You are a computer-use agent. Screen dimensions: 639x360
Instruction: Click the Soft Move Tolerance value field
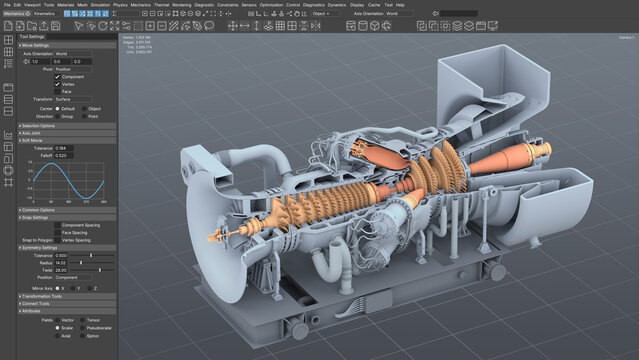pyautogui.click(x=64, y=148)
